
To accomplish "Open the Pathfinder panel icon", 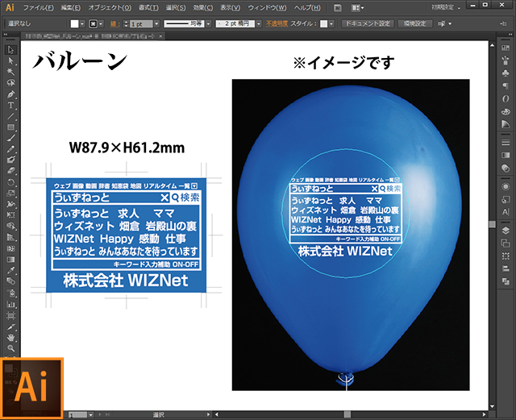I will [506, 281].
